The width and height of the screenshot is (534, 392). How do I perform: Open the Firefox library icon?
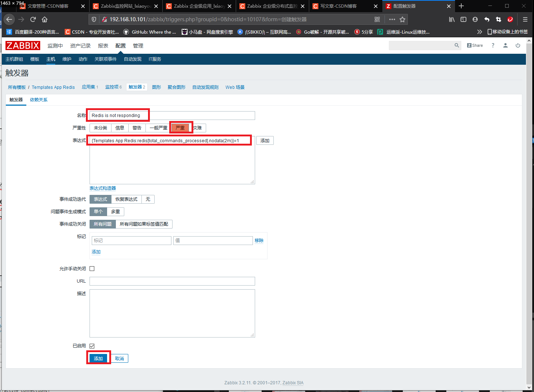tap(452, 19)
